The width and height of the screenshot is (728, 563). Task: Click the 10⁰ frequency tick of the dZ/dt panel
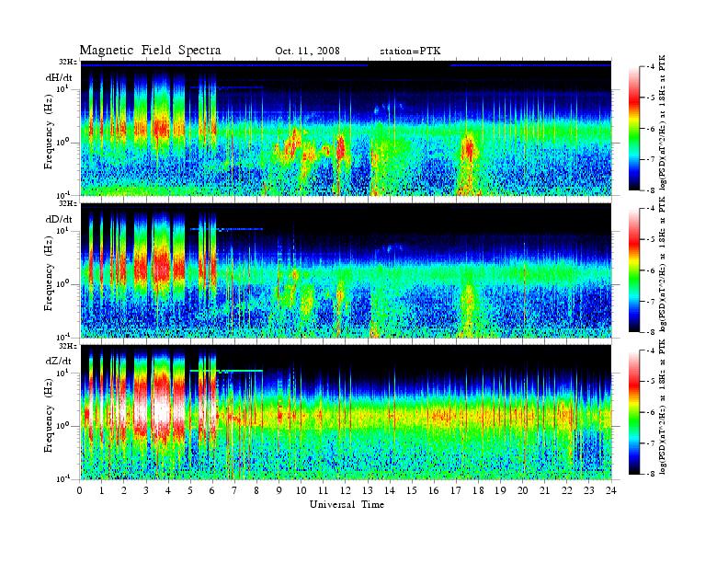click(63, 426)
